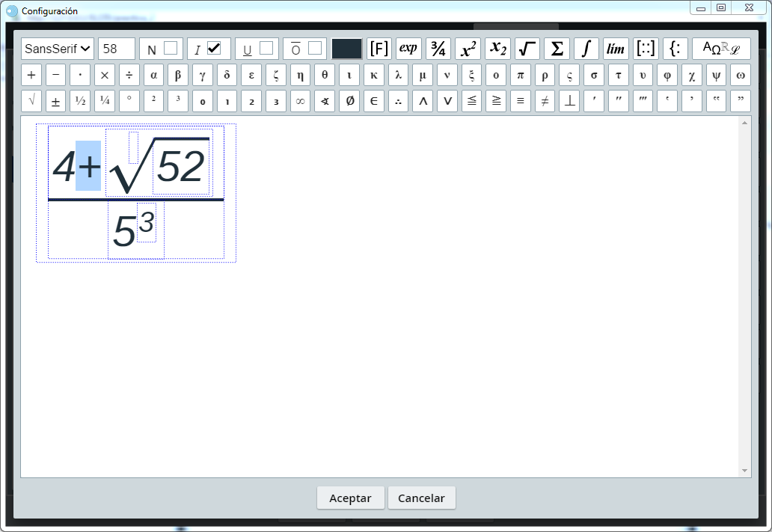Open the SansSerif font dropdown
The width and height of the screenshot is (772, 532).
point(58,49)
